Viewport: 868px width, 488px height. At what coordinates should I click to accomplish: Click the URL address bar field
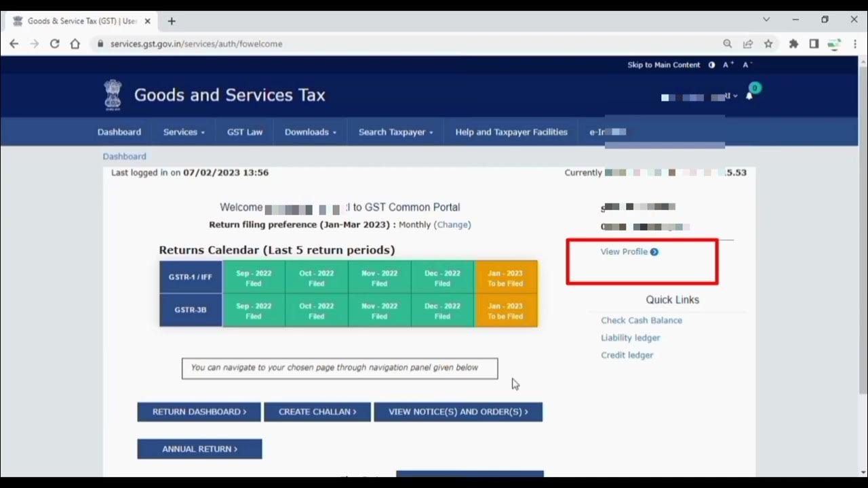(x=407, y=43)
